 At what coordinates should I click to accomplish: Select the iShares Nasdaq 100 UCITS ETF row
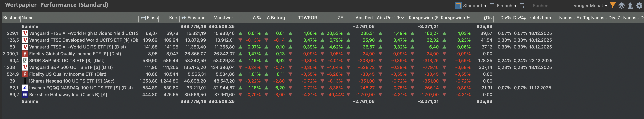tap(72, 81)
